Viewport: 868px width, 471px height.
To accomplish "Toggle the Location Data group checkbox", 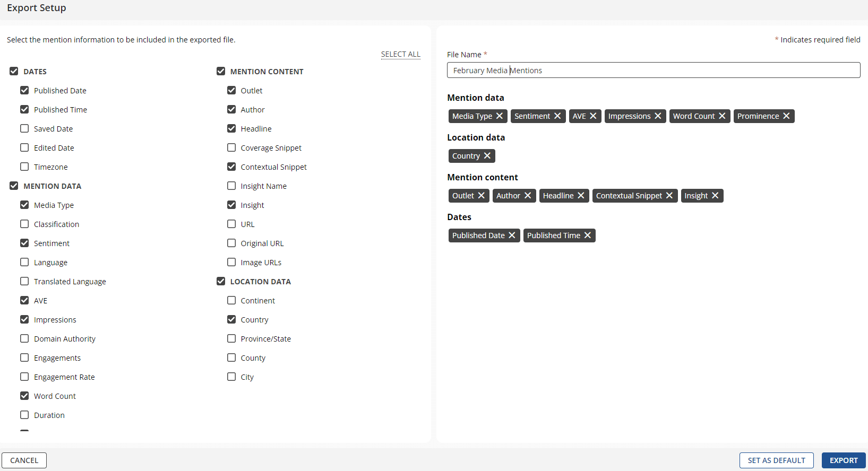I will pyautogui.click(x=221, y=282).
